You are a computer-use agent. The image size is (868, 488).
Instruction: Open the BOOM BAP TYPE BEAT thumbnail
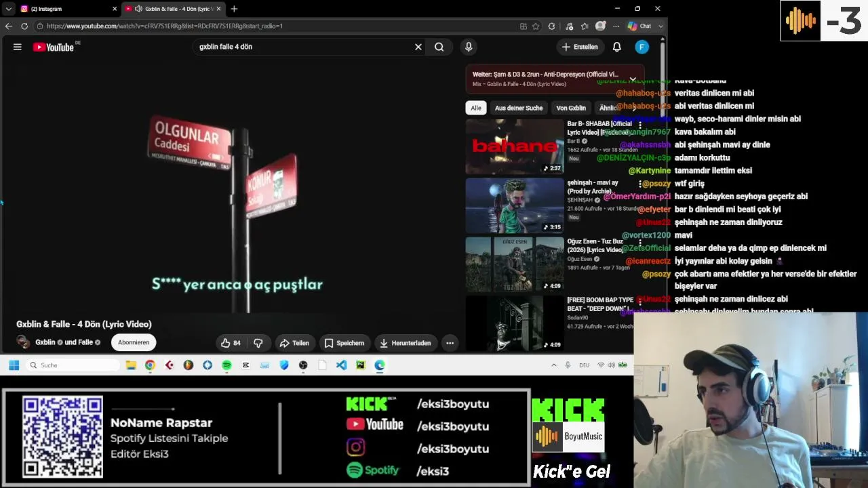(x=515, y=323)
